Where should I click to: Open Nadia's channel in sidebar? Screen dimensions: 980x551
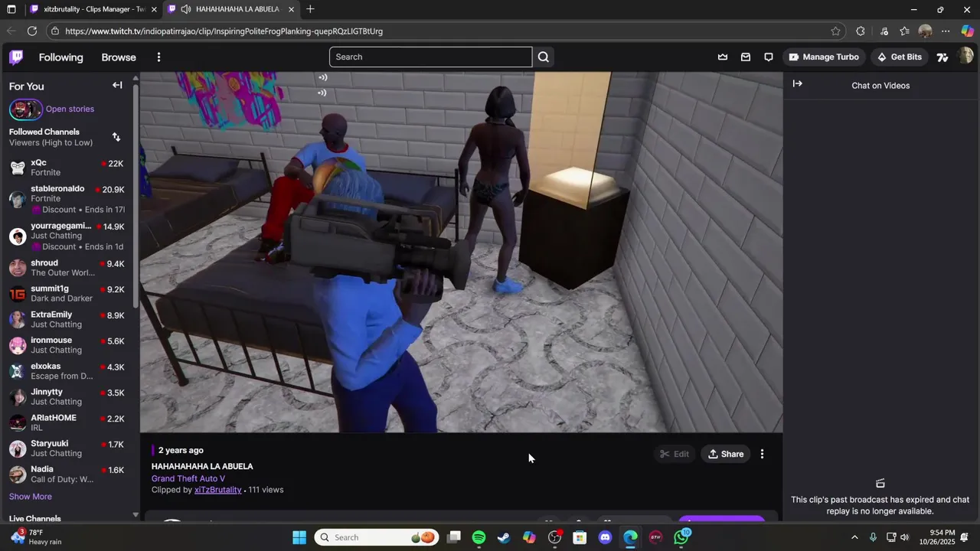tap(67, 474)
